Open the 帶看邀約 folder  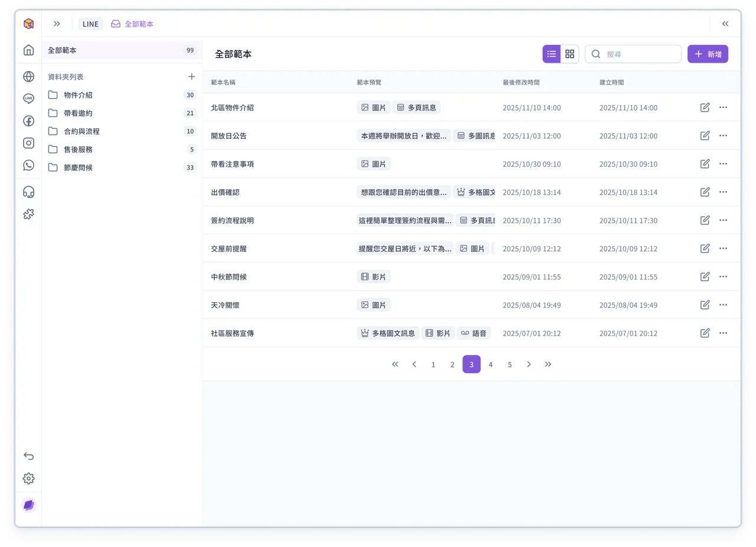click(122, 113)
